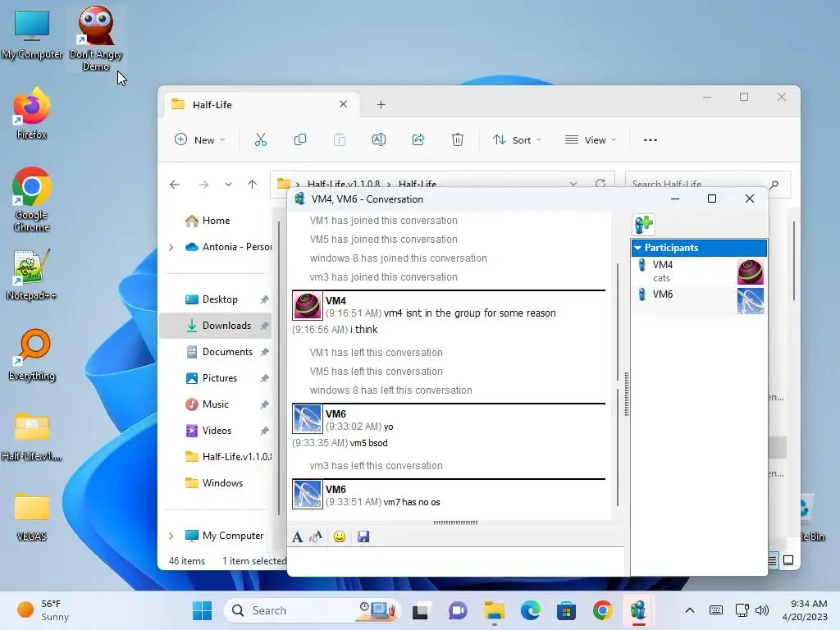Collapse the Participants panel header
This screenshot has height=630, width=840.
[699, 248]
